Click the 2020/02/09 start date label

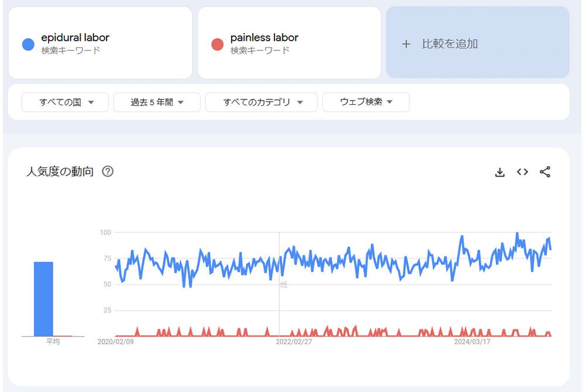point(115,342)
